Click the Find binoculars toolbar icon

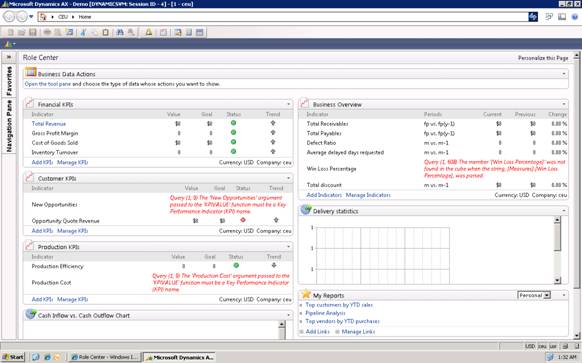pyautogui.click(x=120, y=33)
